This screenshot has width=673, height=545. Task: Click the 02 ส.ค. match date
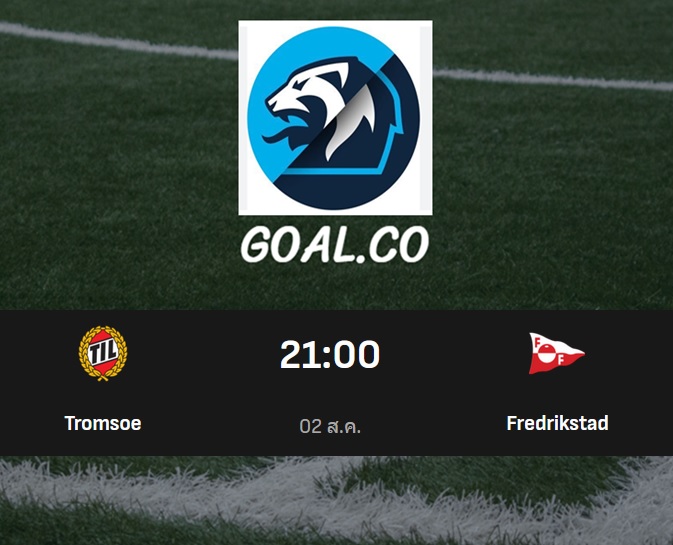pos(330,426)
